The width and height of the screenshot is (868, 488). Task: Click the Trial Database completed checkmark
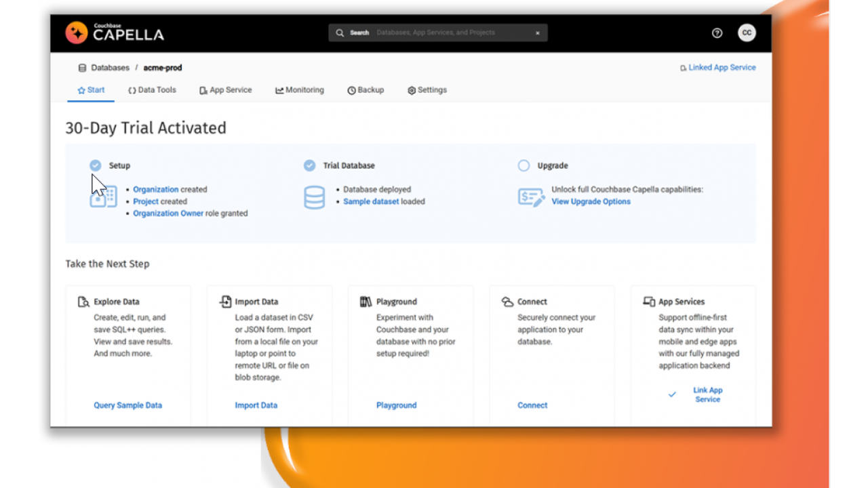309,165
